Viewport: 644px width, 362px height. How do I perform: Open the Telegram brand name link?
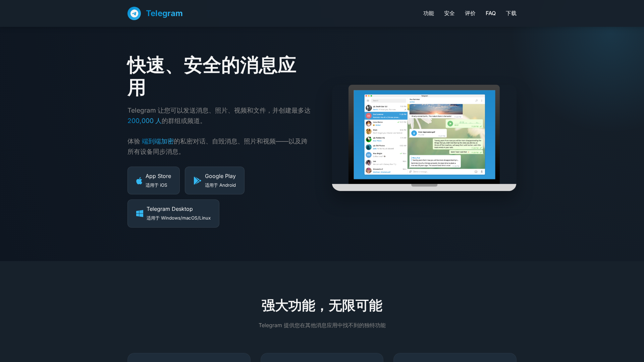[164, 13]
